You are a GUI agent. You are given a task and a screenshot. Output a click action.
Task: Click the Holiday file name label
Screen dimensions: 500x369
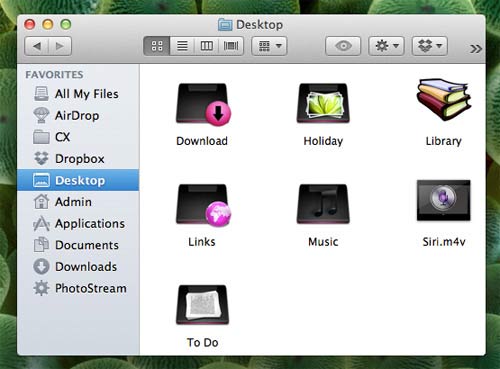coord(323,141)
